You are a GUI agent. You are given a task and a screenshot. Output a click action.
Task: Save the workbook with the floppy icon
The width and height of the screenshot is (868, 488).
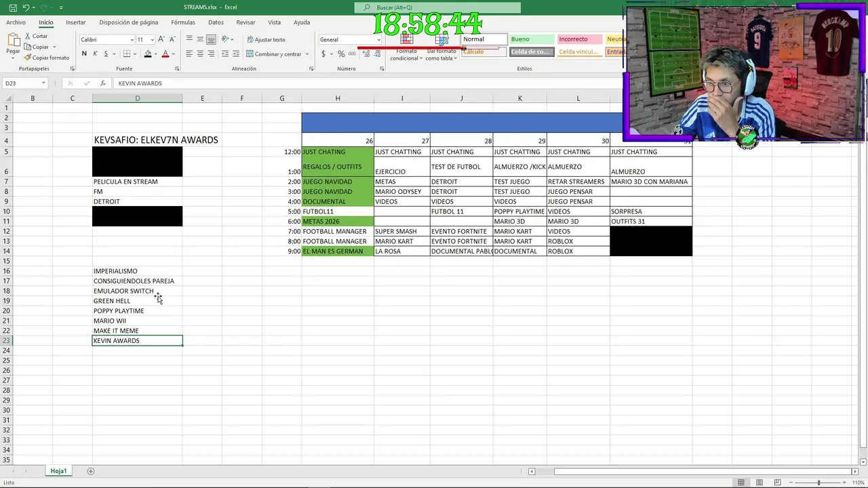pos(13,7)
